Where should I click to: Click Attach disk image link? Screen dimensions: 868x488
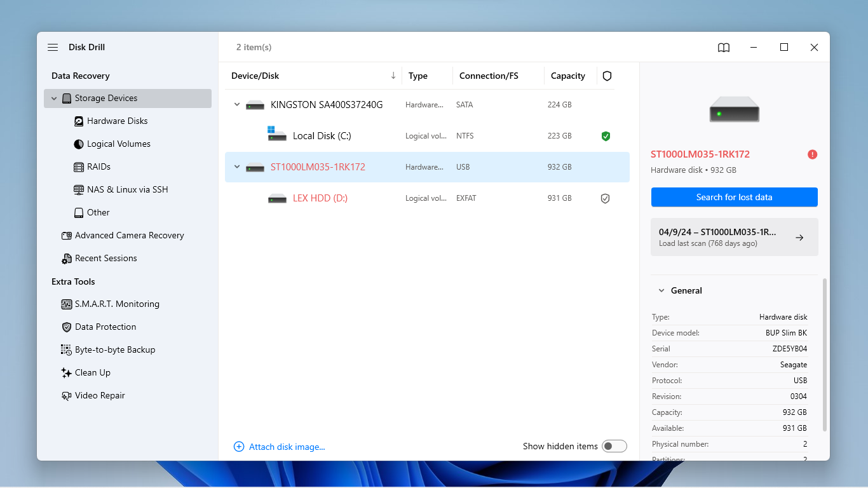[x=287, y=447]
